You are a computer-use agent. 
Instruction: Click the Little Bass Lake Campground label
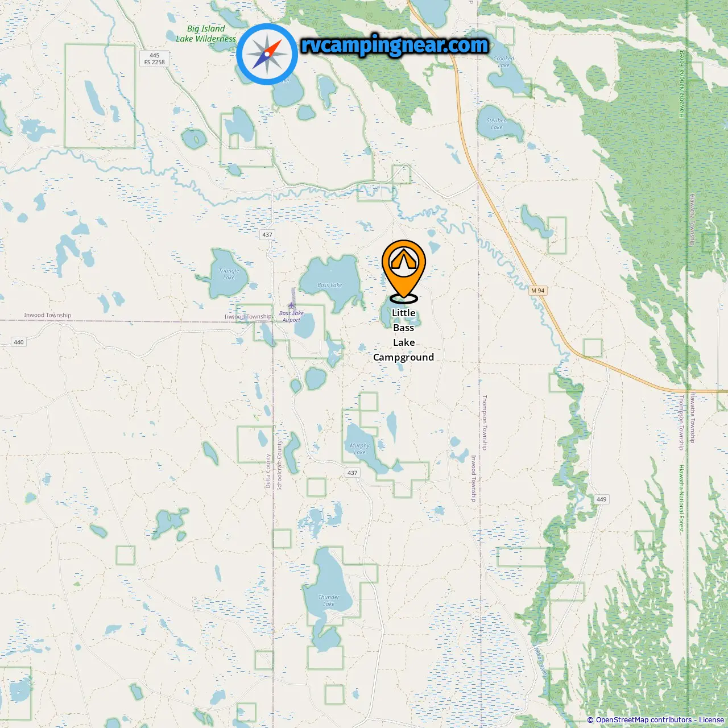coord(404,335)
